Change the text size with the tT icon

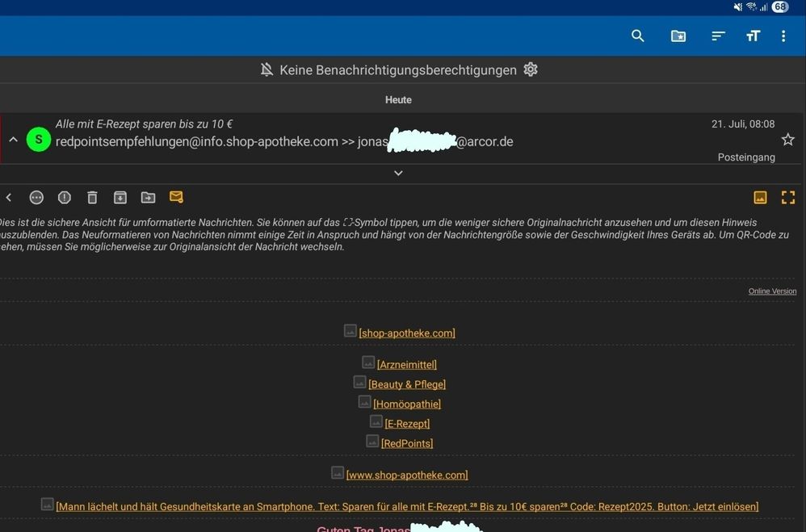(x=753, y=36)
